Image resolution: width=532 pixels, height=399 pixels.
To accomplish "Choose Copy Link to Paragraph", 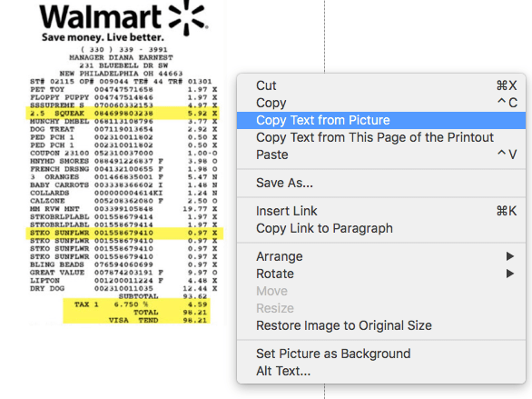I will pos(381,228).
